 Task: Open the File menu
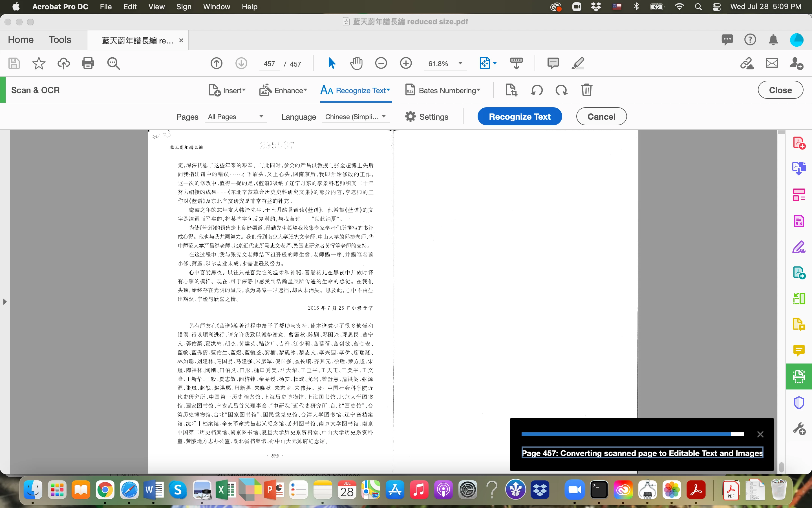[106, 7]
